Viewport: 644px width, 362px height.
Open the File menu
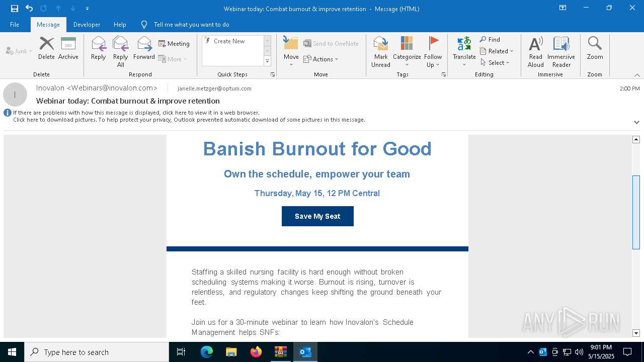(15, 25)
